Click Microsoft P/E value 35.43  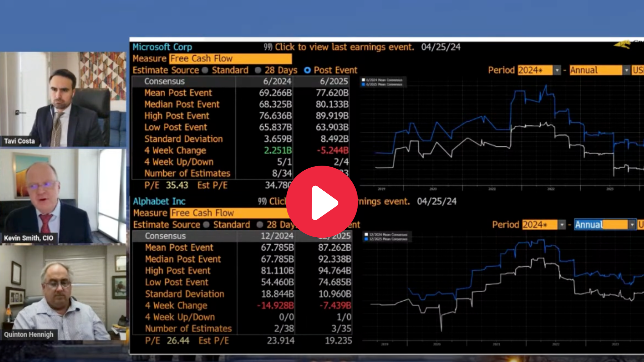177,185
